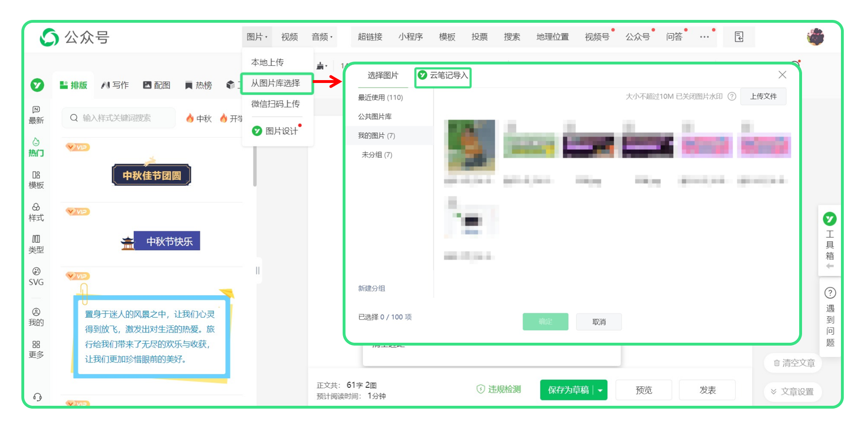Click 小程序 in the top toolbar
The width and height of the screenshot is (868, 429).
[x=411, y=37]
